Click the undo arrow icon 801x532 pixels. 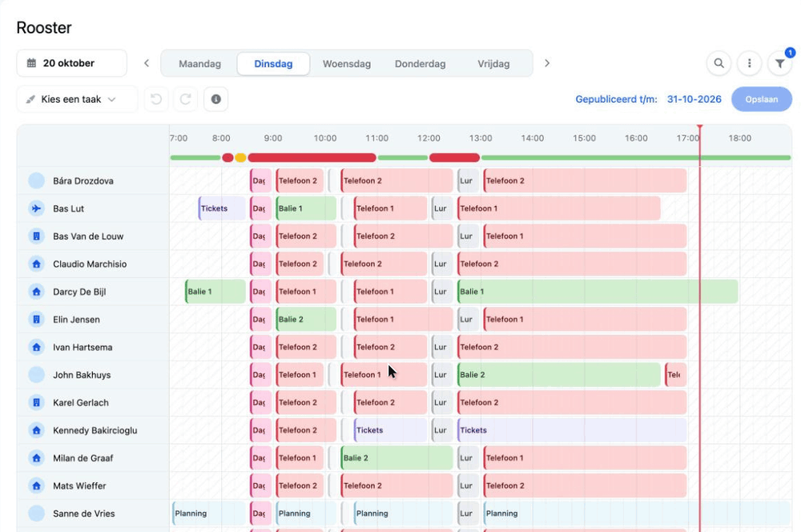(x=156, y=99)
